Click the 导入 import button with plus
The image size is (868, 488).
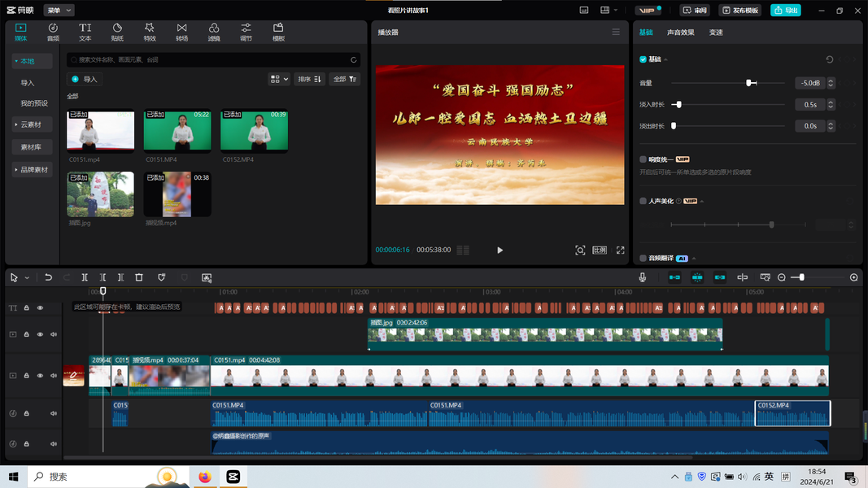point(85,79)
